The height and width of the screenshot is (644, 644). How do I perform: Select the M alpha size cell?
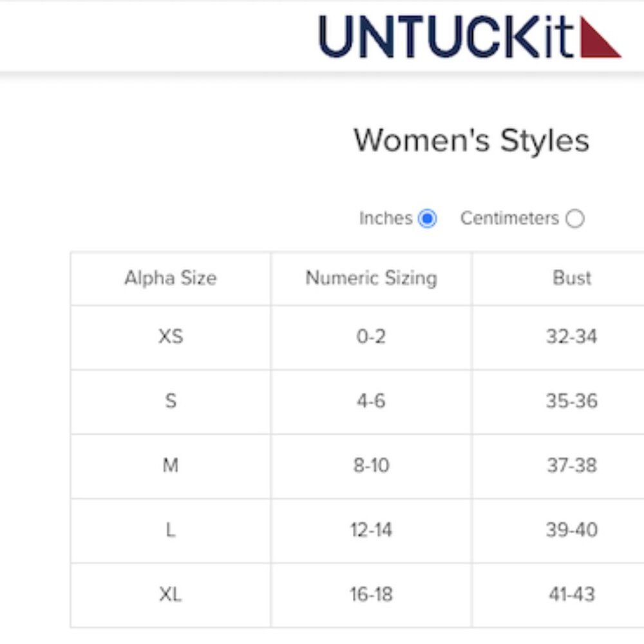coord(171,466)
